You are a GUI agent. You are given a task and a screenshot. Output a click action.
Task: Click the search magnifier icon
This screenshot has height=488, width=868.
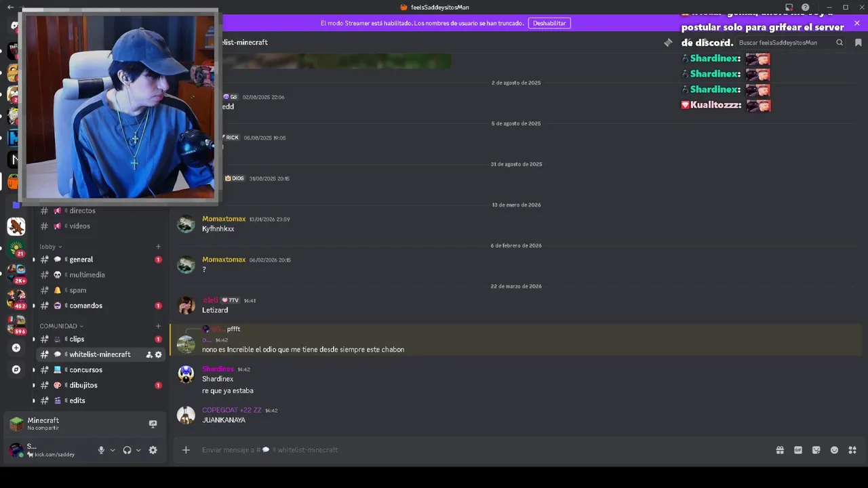click(840, 42)
